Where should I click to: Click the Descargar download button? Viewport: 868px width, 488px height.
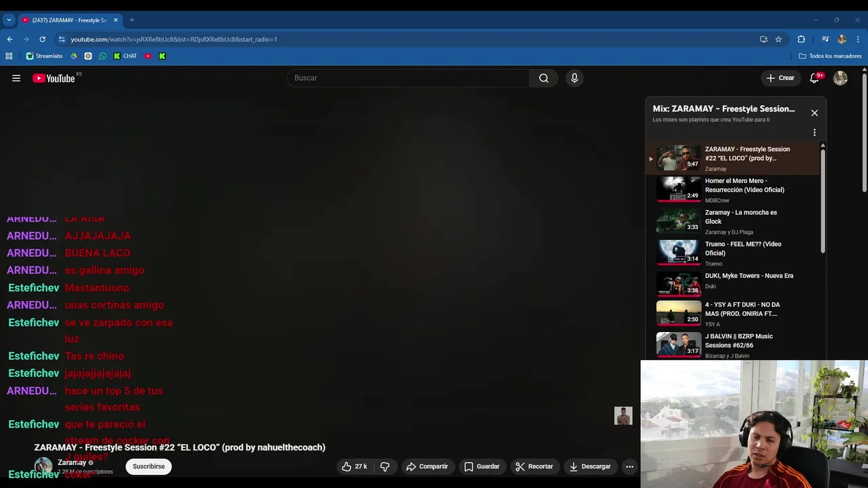pyautogui.click(x=590, y=466)
